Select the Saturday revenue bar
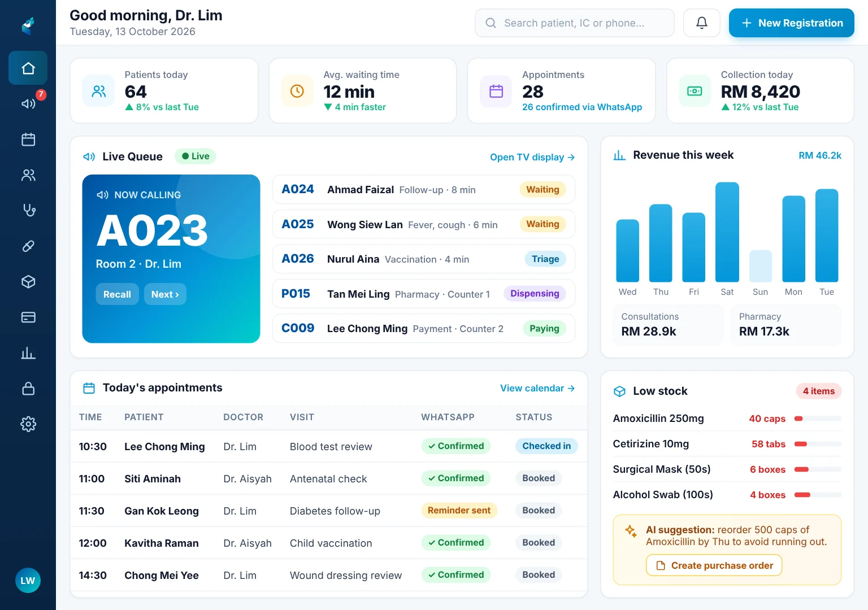 [727, 232]
